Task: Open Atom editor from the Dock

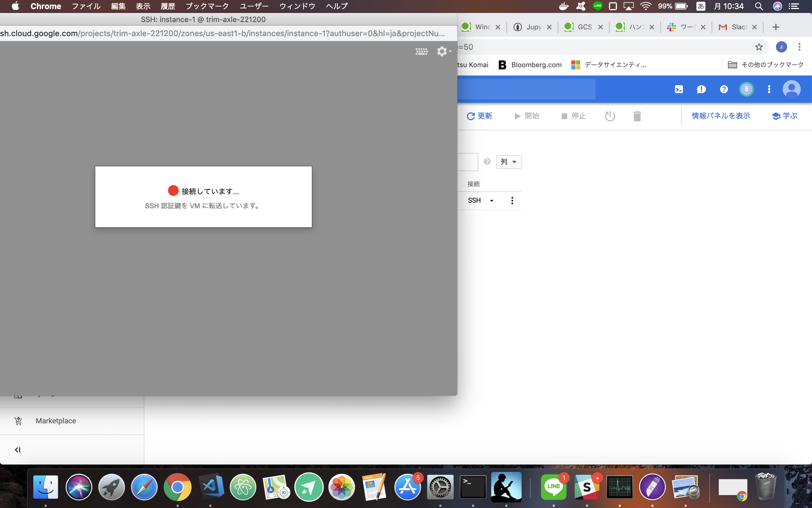Action: point(243,487)
